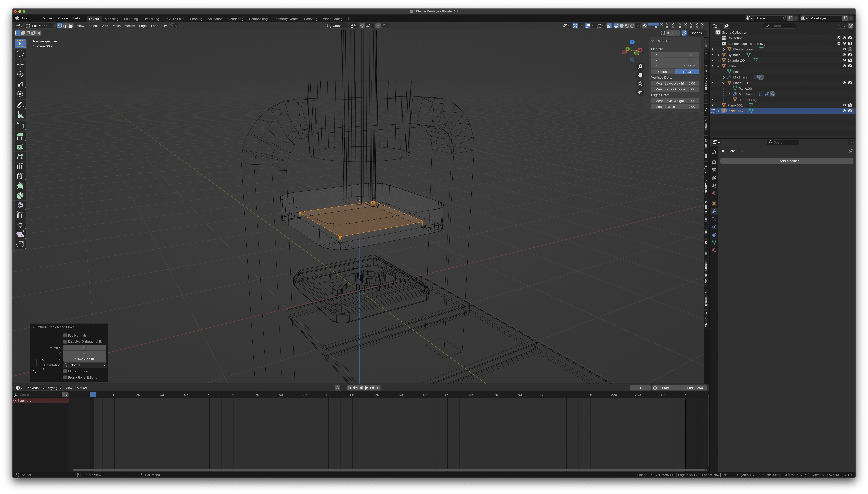868x494 pixels.
Task: Hide Plane.003 with its eye icon
Action: 844,111
